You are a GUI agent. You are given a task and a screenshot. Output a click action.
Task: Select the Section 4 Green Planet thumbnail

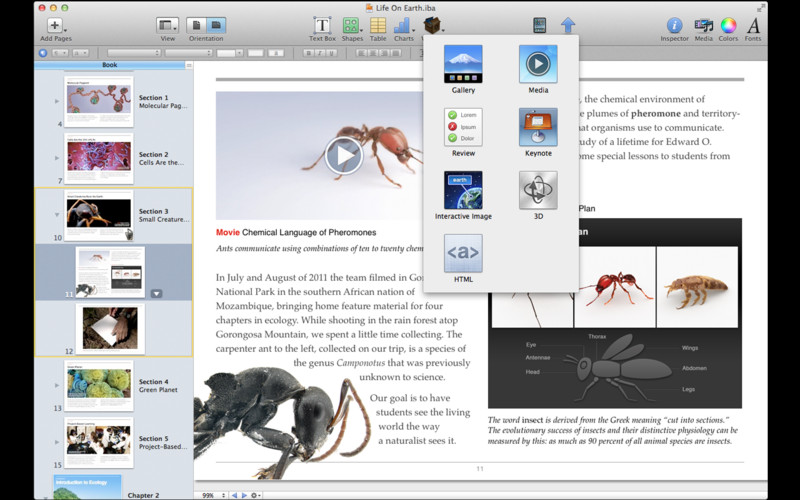pos(99,385)
